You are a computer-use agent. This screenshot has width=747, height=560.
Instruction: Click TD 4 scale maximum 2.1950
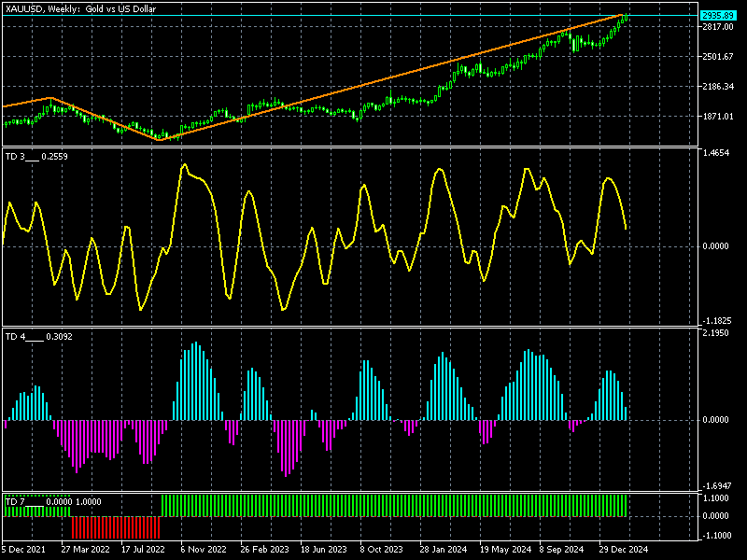tap(716, 333)
